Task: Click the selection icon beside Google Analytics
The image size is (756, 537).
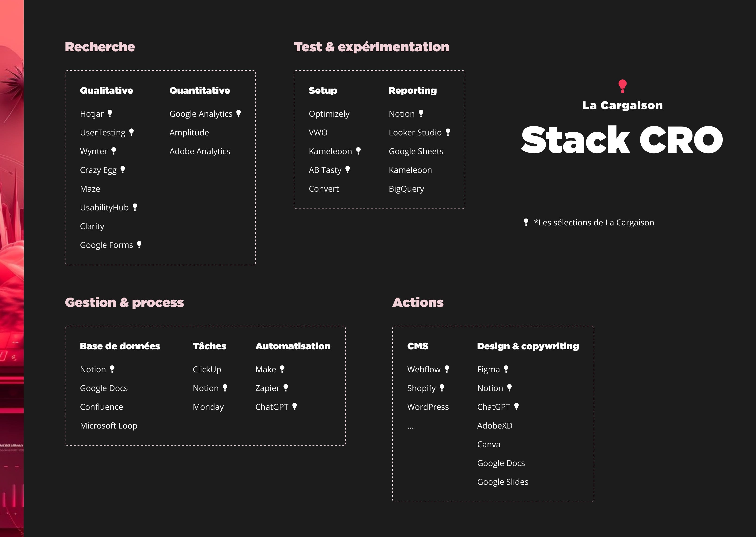Action: click(x=239, y=113)
